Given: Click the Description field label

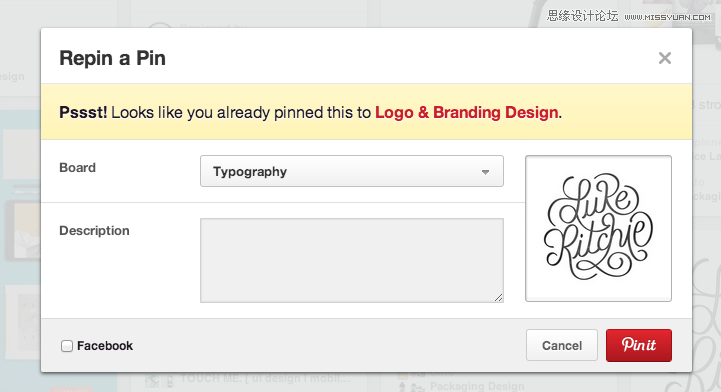Looking at the screenshot, I should 94,231.
